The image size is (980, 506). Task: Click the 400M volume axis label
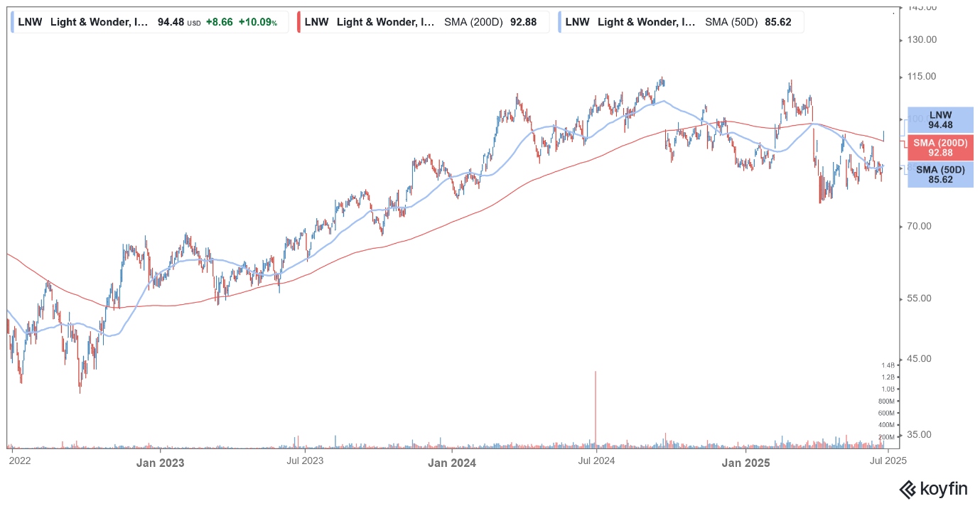tap(886, 425)
